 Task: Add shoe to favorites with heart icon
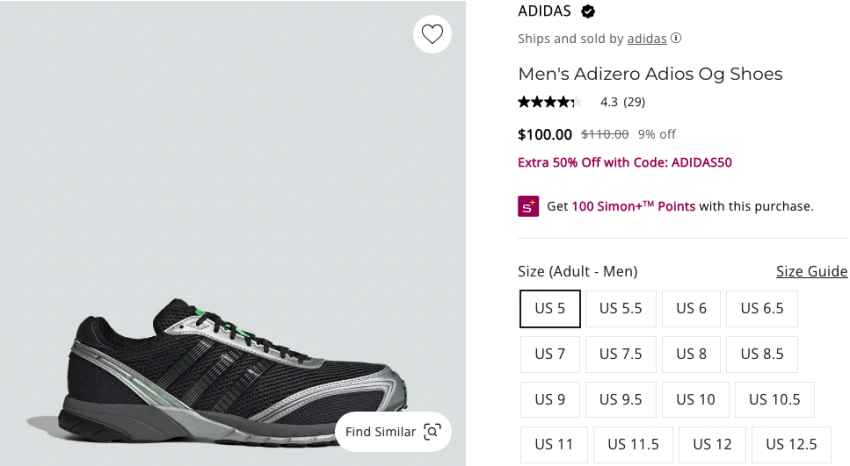432,34
